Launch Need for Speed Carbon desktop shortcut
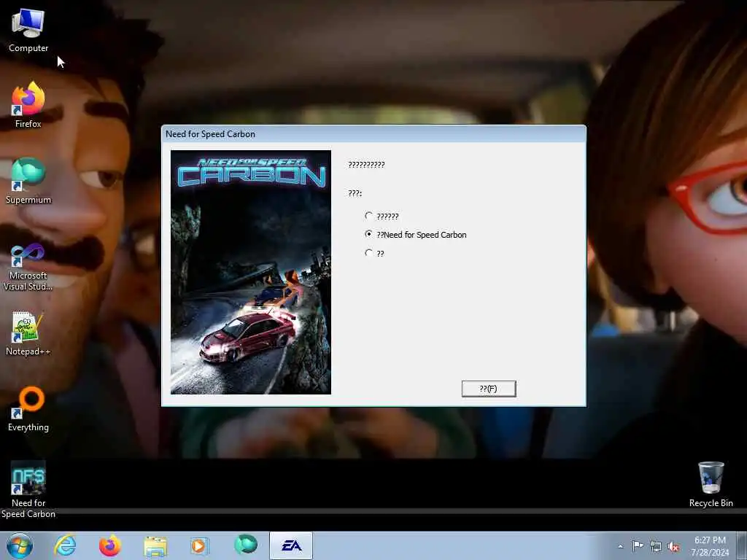 tap(28, 489)
